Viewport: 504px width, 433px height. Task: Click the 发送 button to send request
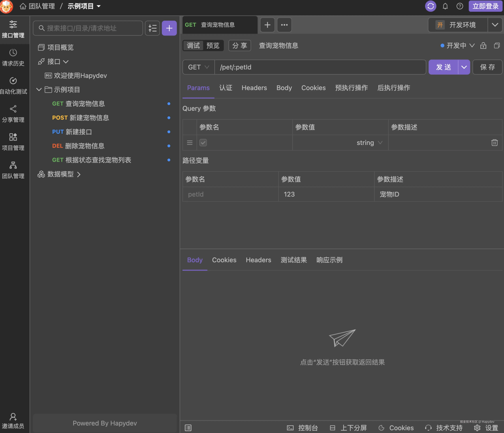(x=443, y=67)
